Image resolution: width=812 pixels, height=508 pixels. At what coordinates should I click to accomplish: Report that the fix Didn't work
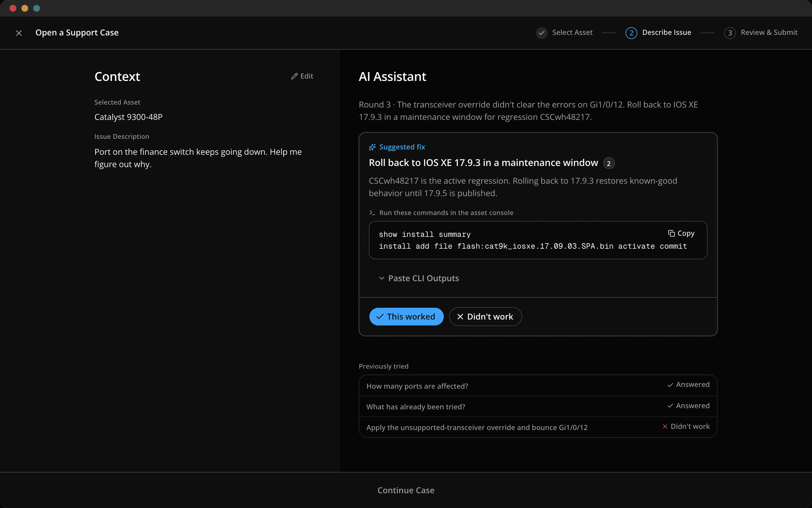(x=485, y=317)
